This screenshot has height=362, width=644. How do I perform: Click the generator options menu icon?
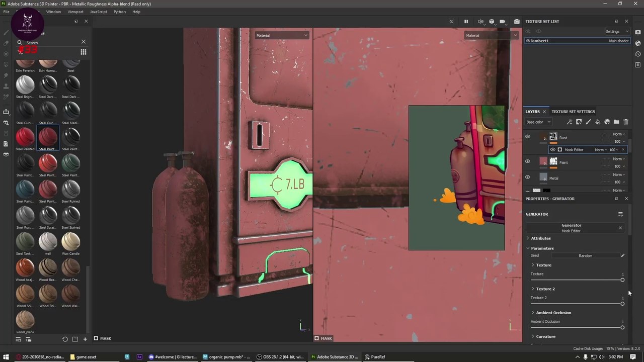pos(620,214)
